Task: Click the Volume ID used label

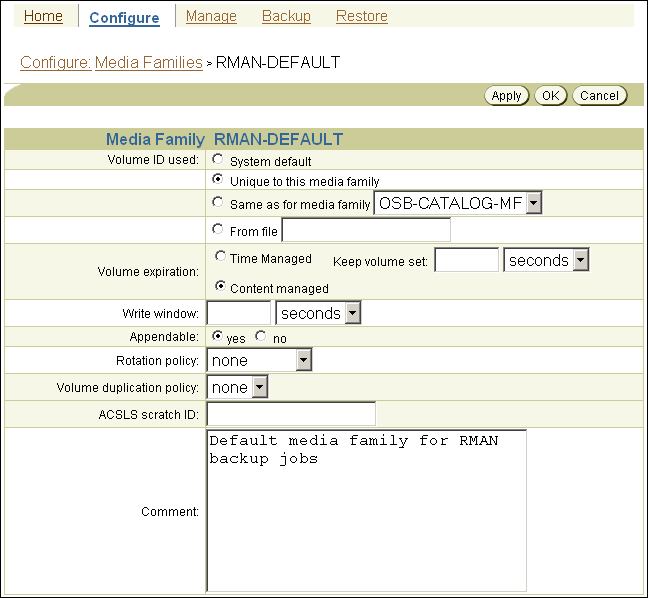Action: tap(153, 160)
